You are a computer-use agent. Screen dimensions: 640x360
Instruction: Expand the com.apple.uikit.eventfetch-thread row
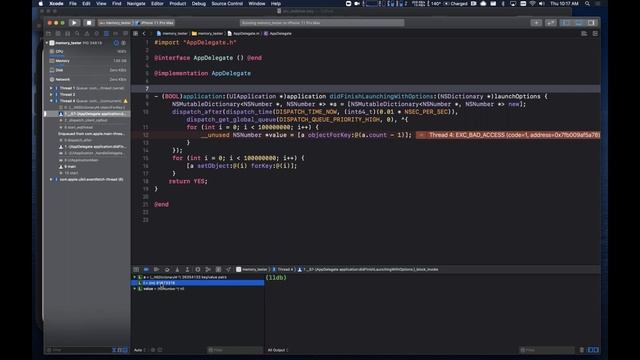(51, 179)
